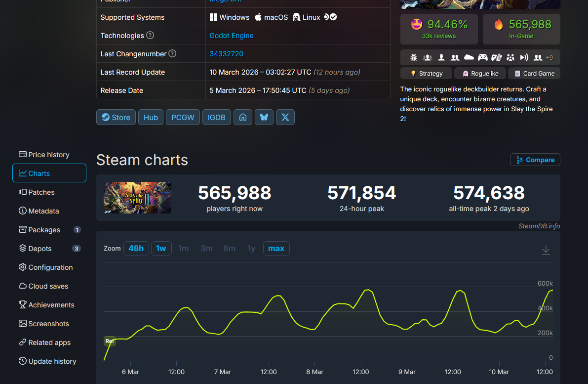Click the 565,988 players right now value

pyautogui.click(x=235, y=193)
